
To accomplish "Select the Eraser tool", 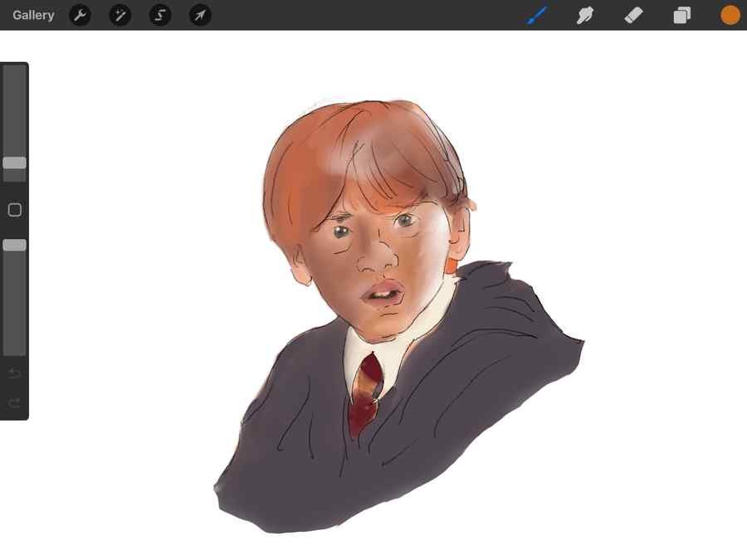I will [x=633, y=15].
